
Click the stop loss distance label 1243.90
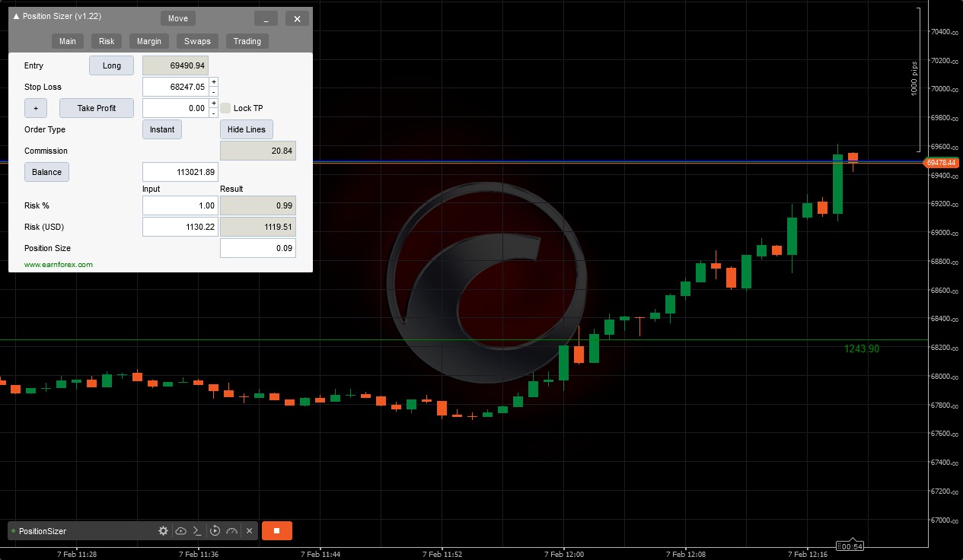pos(862,348)
